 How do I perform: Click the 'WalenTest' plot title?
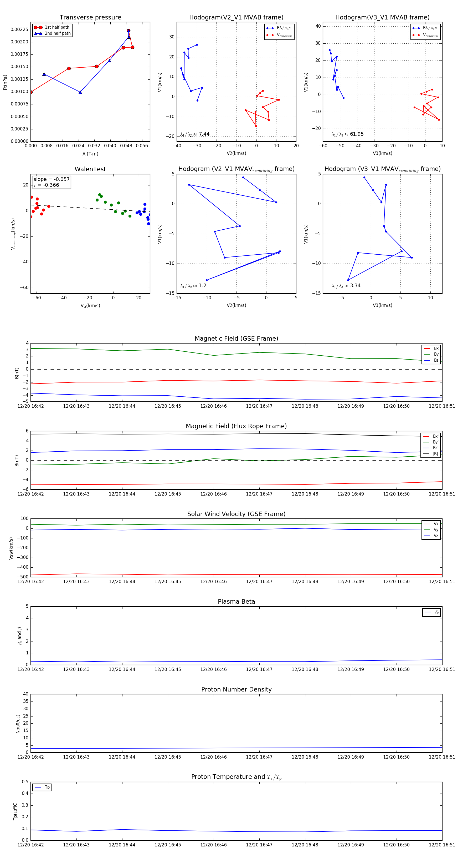90,169
